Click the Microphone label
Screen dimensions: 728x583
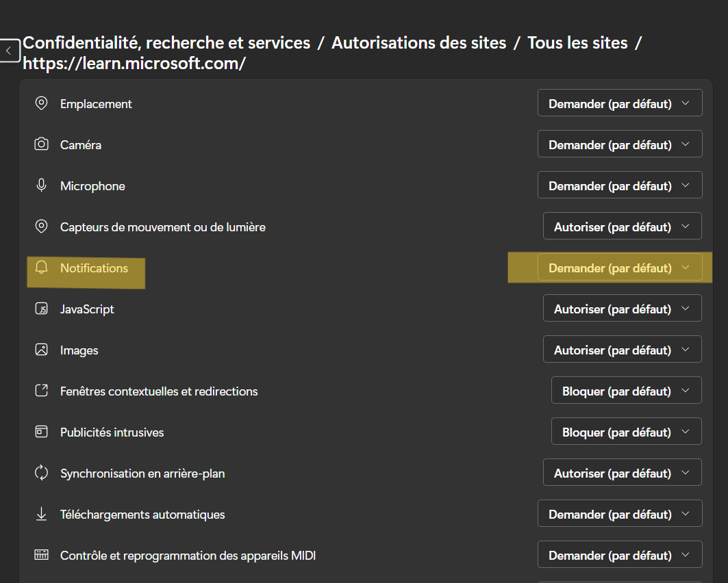point(93,186)
